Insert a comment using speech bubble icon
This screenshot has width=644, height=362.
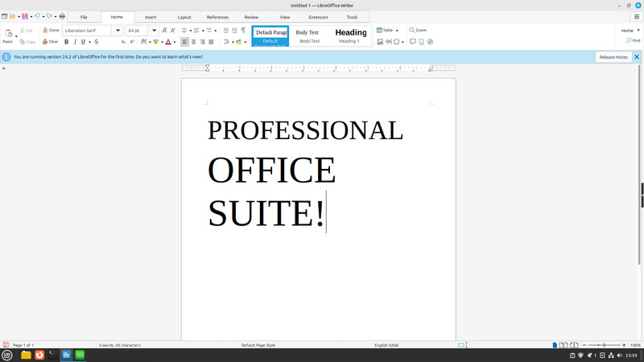(x=413, y=42)
